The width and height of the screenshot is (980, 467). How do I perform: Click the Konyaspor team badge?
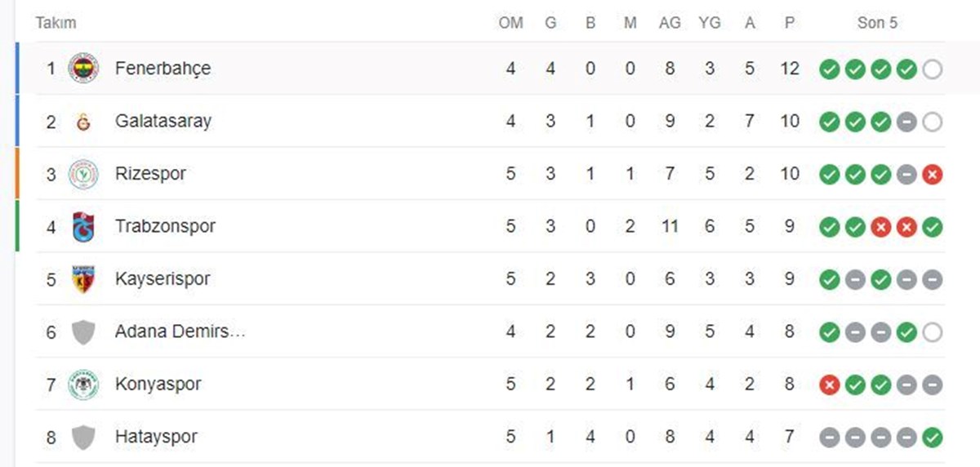83,385
